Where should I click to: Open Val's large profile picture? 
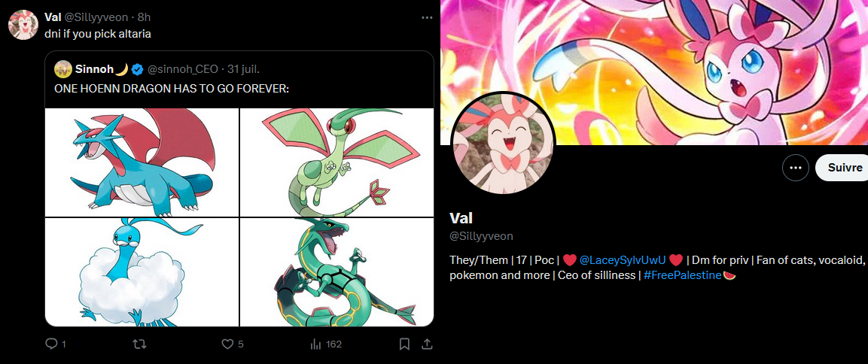point(503,143)
